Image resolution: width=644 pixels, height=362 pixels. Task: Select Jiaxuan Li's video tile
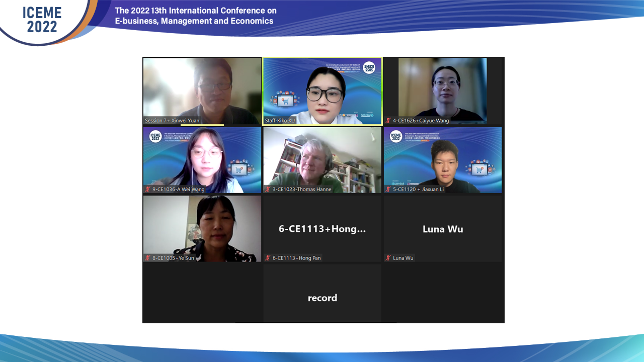pos(443,160)
